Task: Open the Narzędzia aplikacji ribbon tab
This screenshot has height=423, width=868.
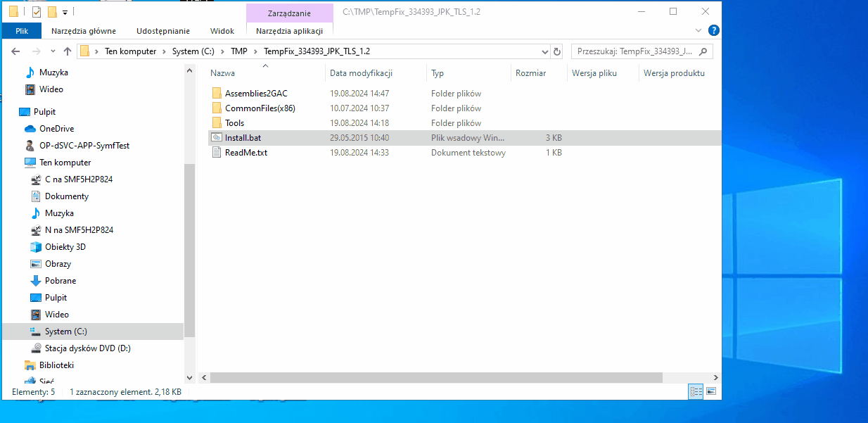Action: (289, 30)
